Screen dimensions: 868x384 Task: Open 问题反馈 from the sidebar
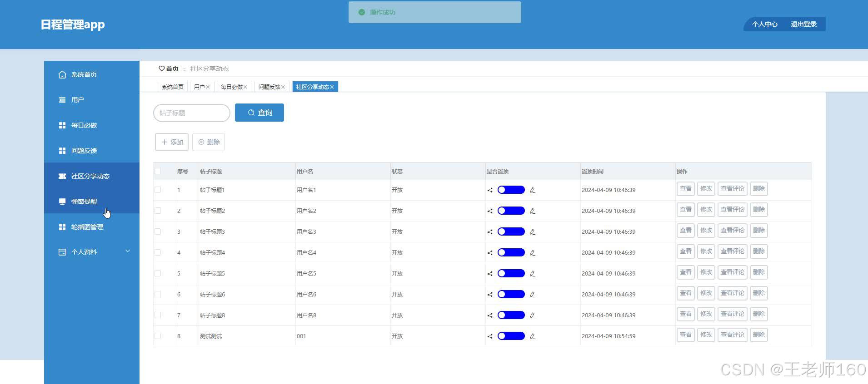point(92,151)
